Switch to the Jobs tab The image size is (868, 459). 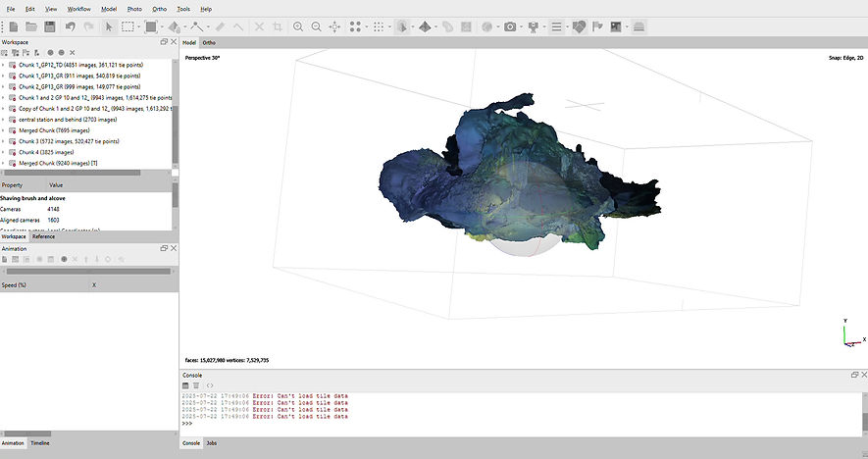coord(212,443)
